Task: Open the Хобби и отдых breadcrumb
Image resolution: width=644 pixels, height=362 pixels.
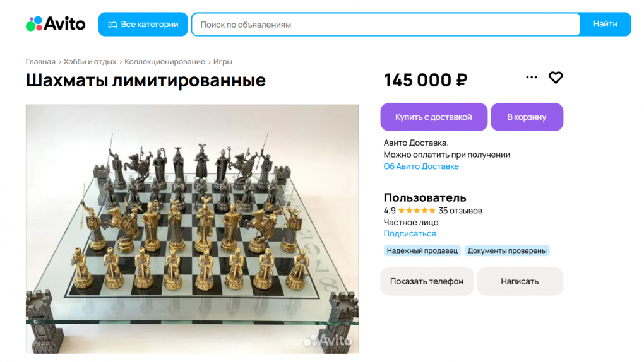Action: 90,62
